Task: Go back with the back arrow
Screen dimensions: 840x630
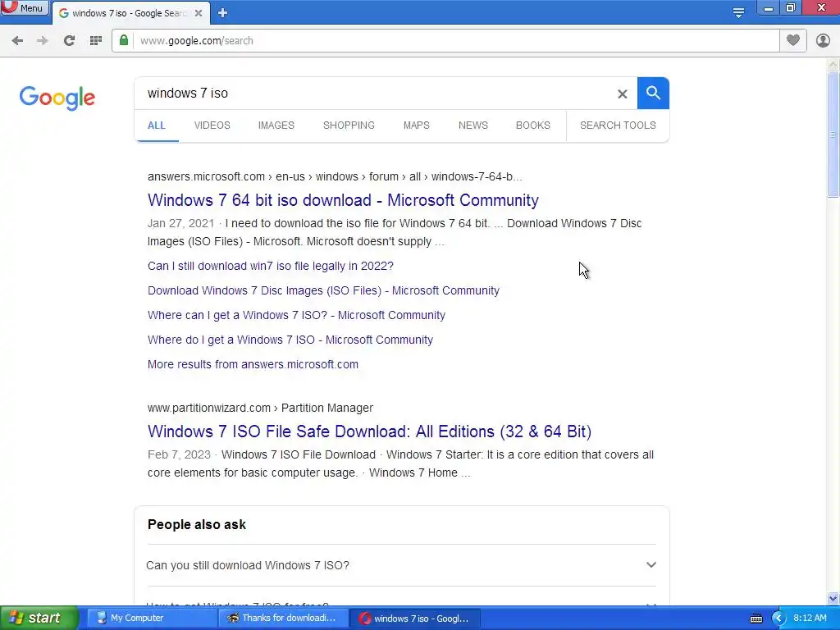Action: (x=17, y=41)
